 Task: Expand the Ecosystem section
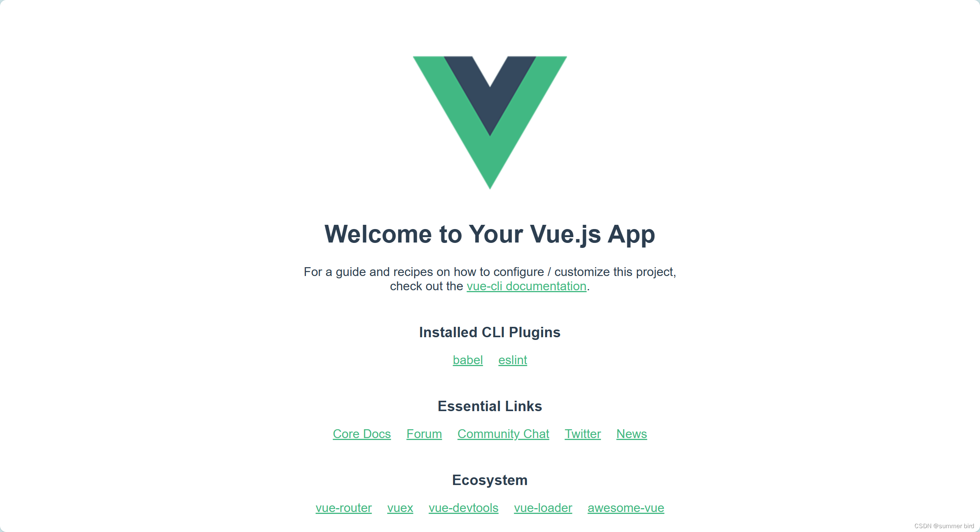490,480
